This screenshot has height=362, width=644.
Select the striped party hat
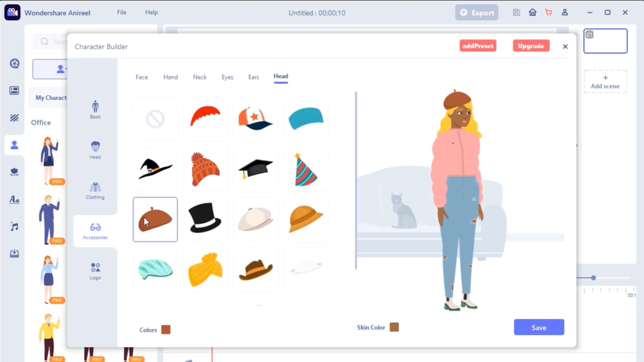(x=305, y=170)
